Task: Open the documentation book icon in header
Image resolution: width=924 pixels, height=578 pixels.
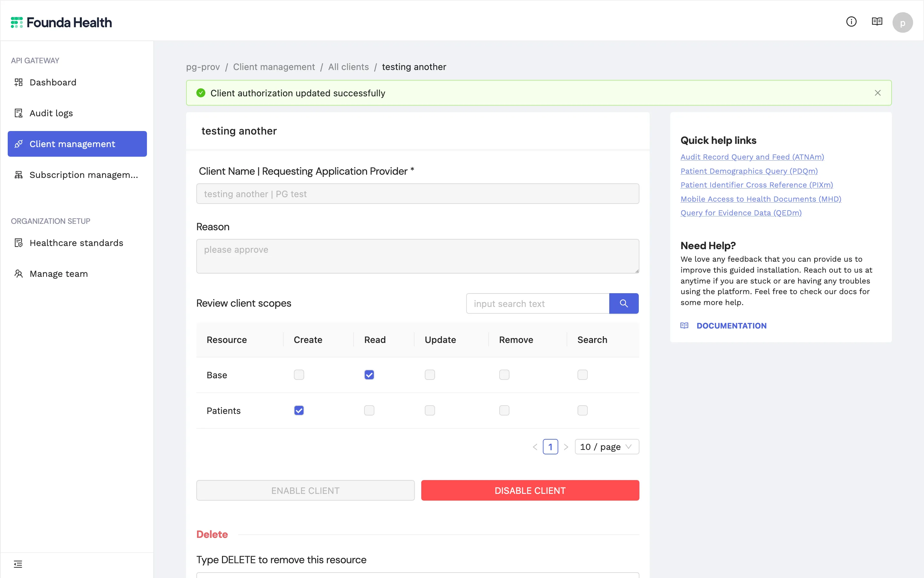Action: (877, 22)
